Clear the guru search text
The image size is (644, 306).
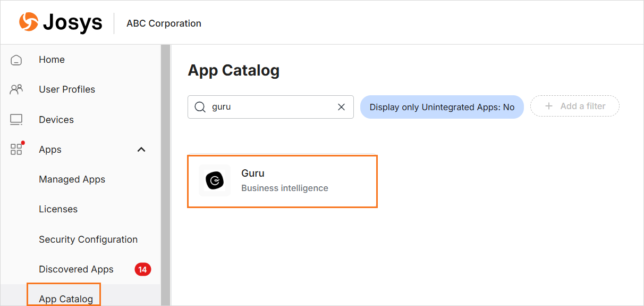click(x=342, y=107)
